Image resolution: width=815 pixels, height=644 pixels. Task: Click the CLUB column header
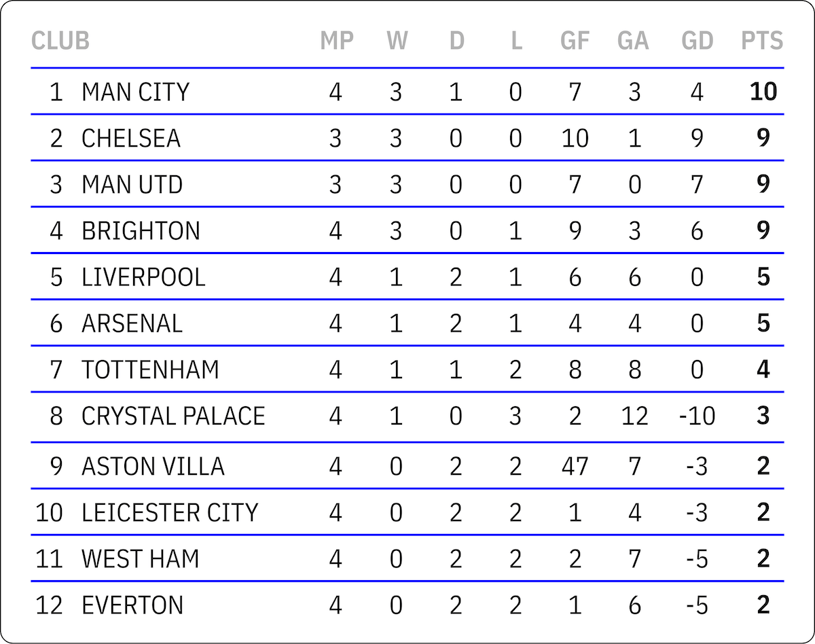[60, 41]
